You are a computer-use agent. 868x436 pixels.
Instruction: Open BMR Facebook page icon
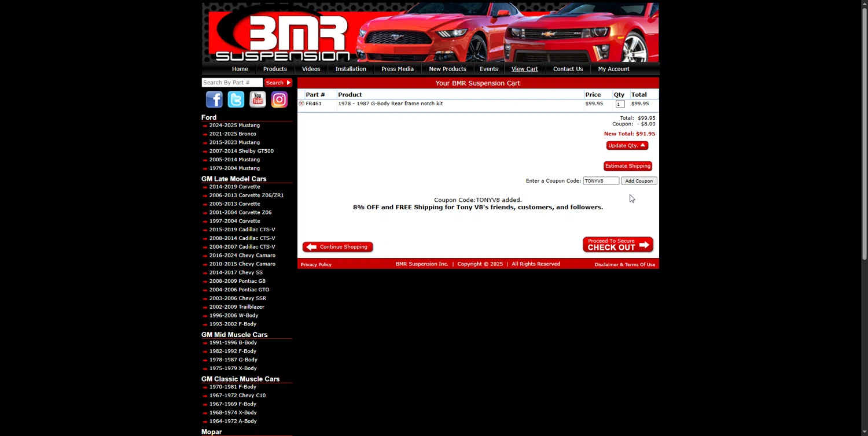(x=214, y=99)
